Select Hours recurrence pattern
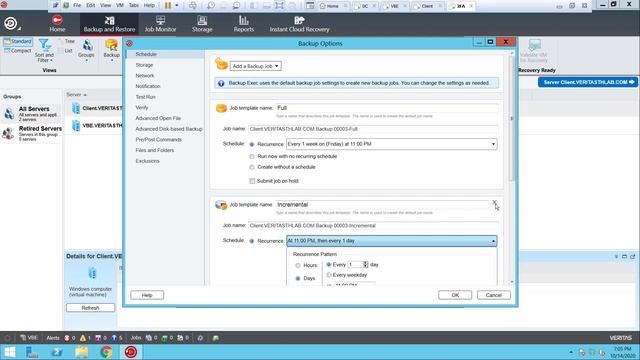The image size is (640, 360). click(298, 265)
